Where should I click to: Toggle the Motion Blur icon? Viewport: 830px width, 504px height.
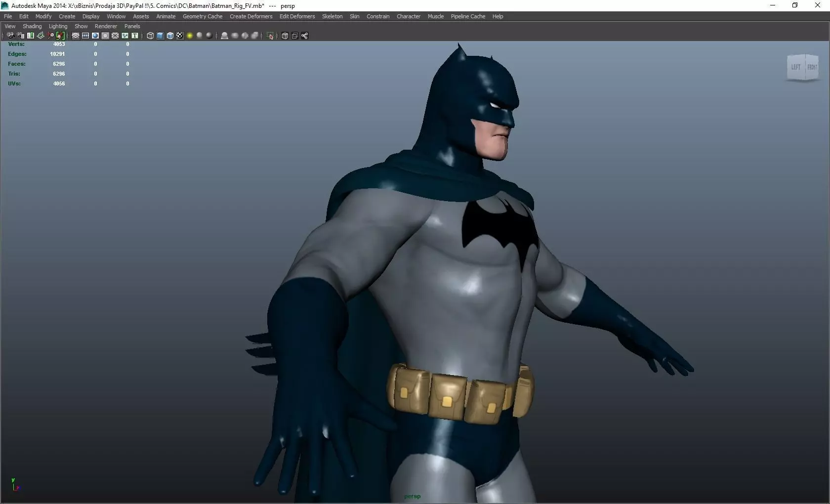pos(235,36)
